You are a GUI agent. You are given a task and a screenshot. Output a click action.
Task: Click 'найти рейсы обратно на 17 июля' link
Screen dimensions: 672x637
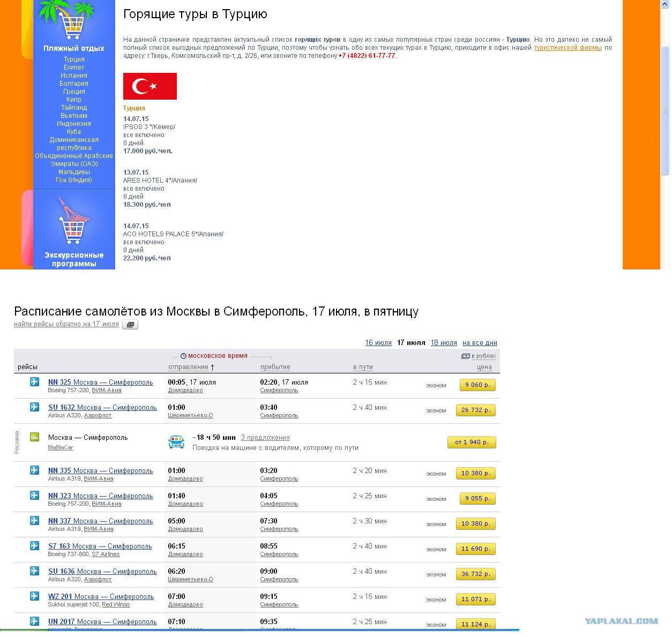(66, 324)
